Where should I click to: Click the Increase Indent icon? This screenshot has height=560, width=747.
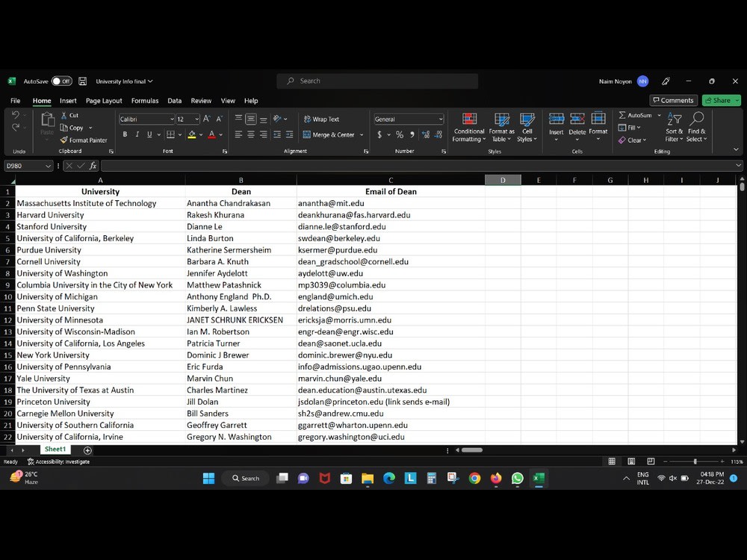pyautogui.click(x=289, y=134)
